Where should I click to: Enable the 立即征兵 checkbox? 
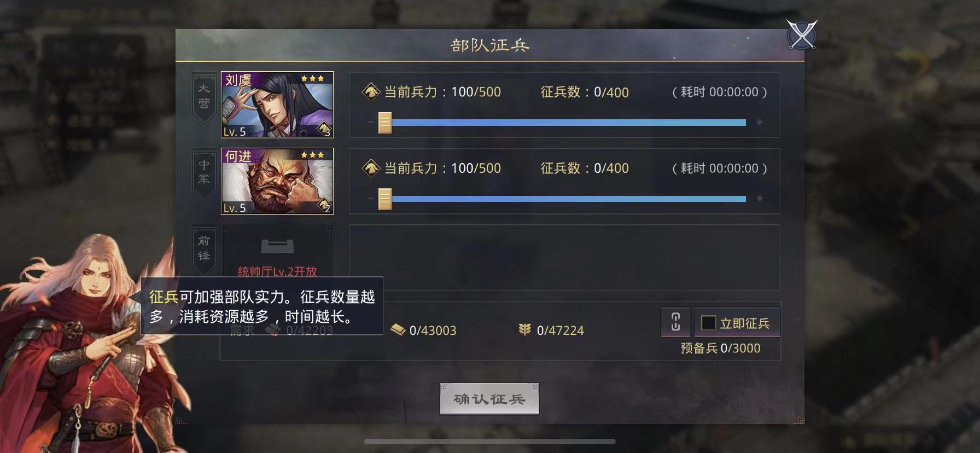708,323
